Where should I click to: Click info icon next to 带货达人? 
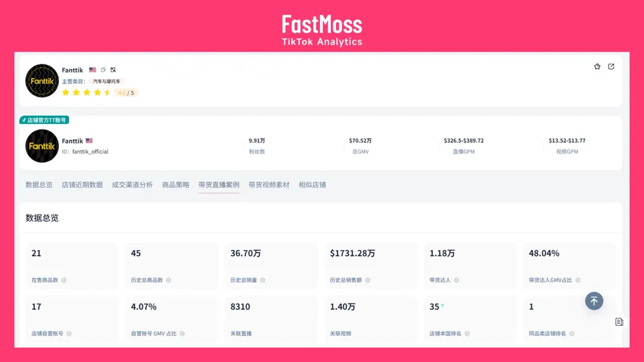coord(456,280)
